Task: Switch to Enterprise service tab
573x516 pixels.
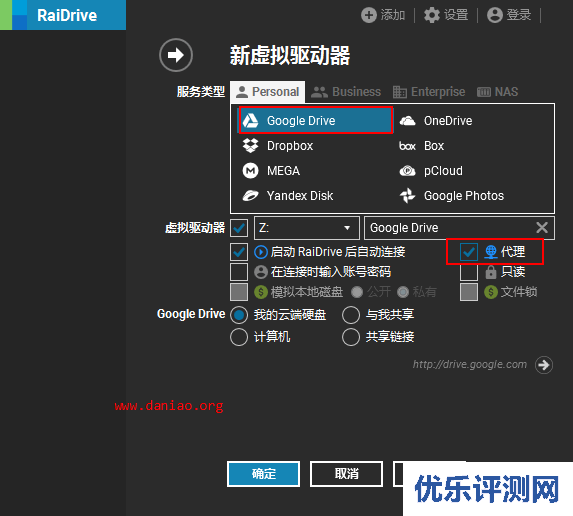Action: pos(429,92)
